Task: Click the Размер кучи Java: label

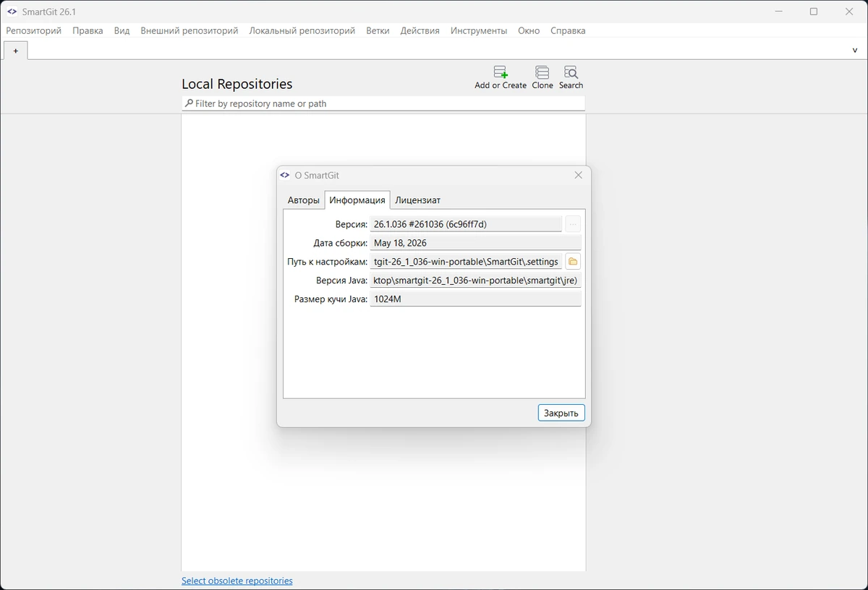Action: pos(331,299)
